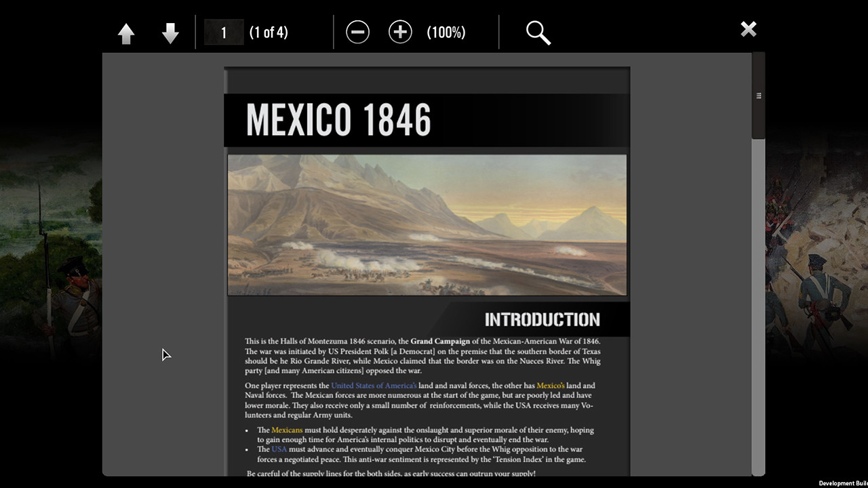Click the (1 of 4) page counter
Screen dimensions: 868x488
coord(269,32)
